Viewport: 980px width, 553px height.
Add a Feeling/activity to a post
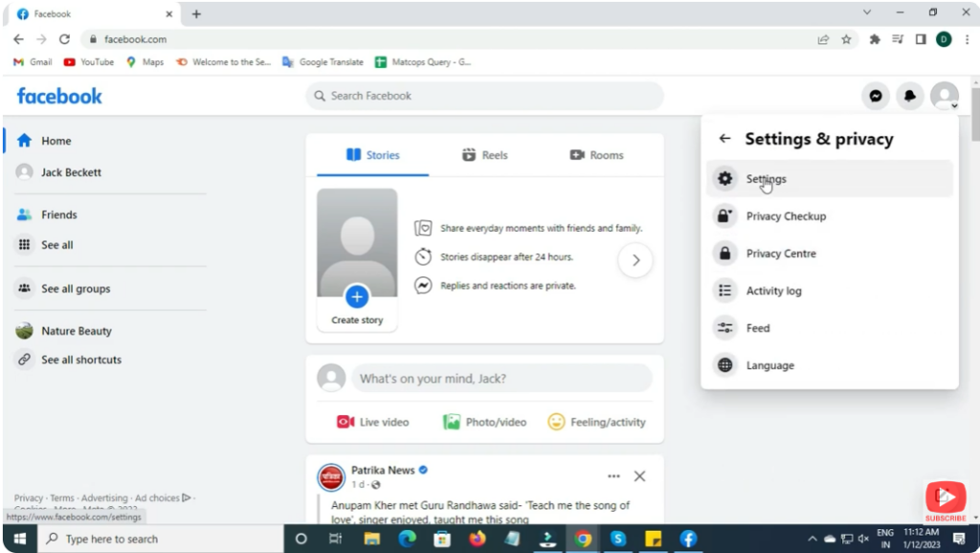click(596, 422)
